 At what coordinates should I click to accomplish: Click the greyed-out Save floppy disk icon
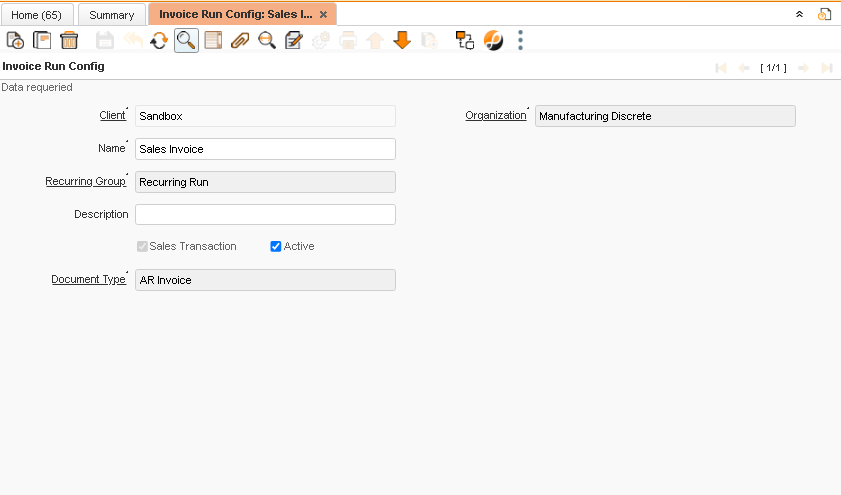point(105,40)
